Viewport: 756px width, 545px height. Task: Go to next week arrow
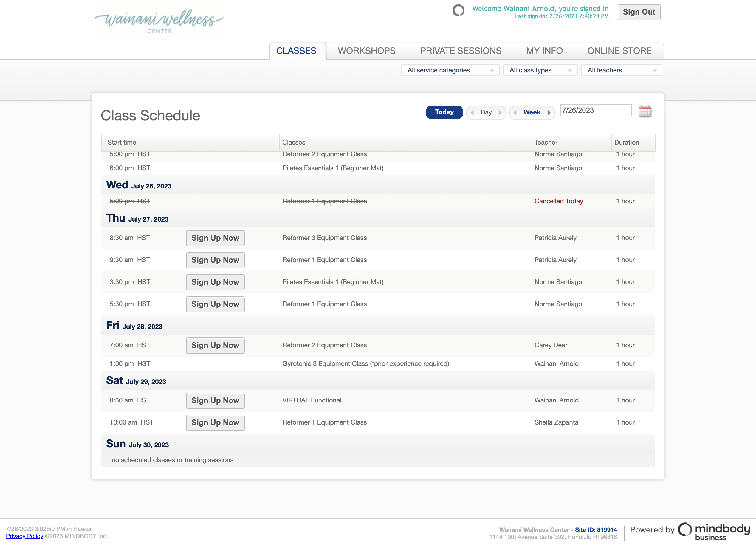tap(549, 112)
